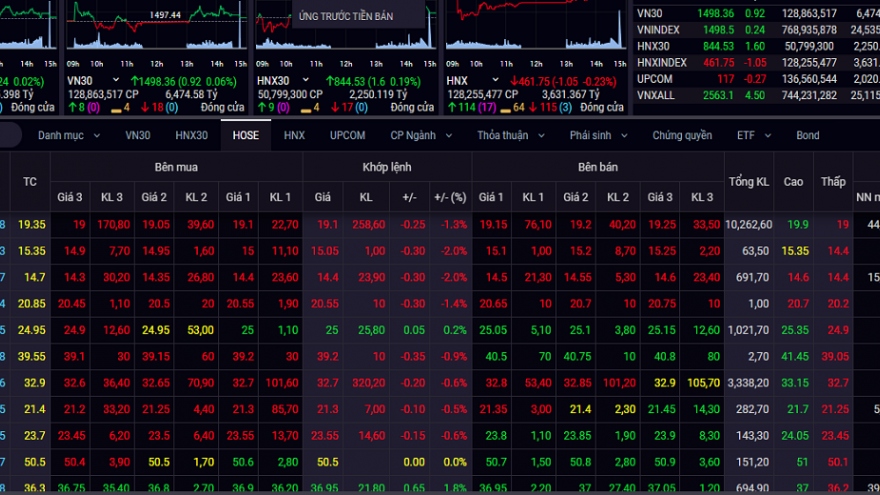This screenshot has height=495, width=880.
Task: Click the VN30 mini chart with 1497.44 label
Action: coord(155,25)
